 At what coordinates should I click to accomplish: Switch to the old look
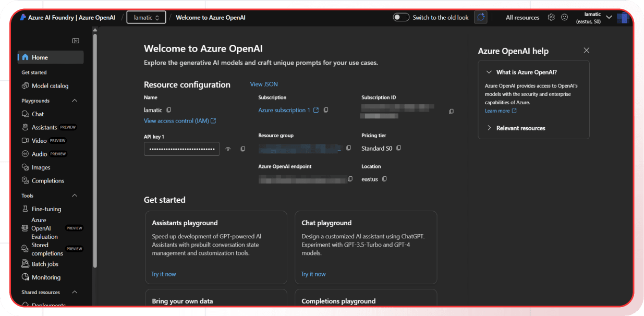(401, 17)
